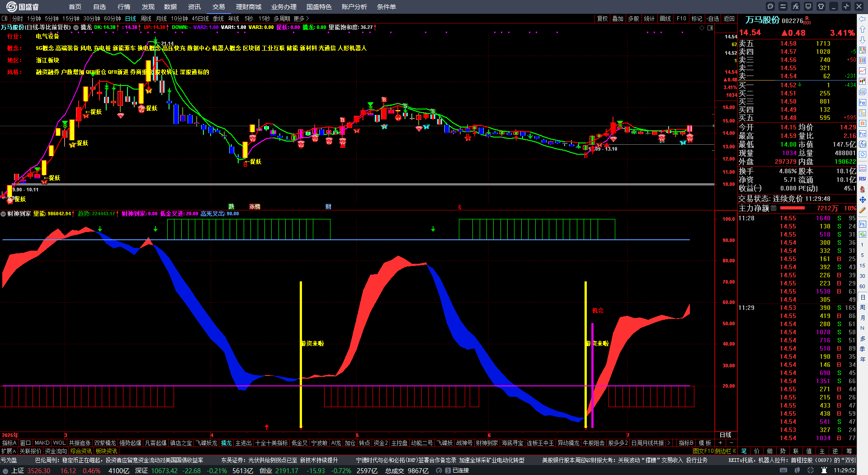Toggle the 60-minute period in right sidebar
This screenshot has height=475, width=868.
click(863, 286)
